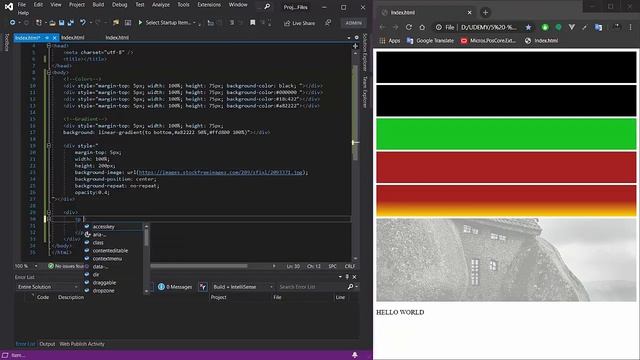
Task: Close the Error List panel
Action: (354, 277)
